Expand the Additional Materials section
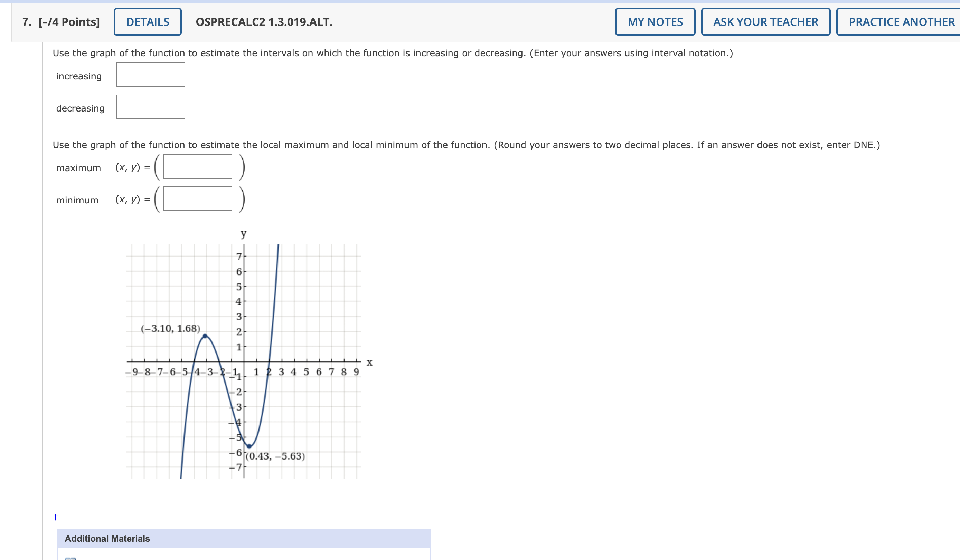Viewport: 960px width, 560px height. [x=107, y=539]
